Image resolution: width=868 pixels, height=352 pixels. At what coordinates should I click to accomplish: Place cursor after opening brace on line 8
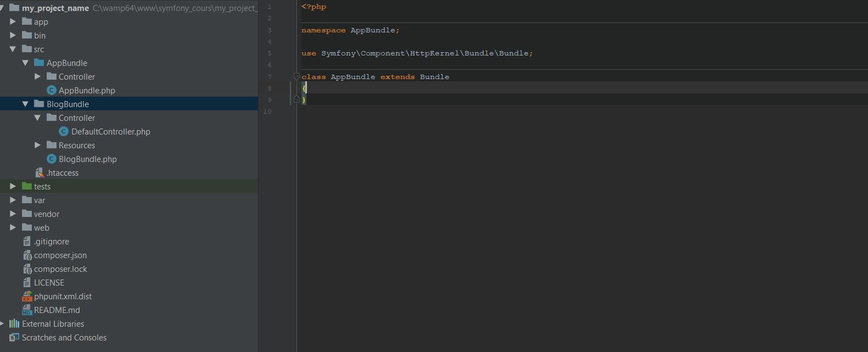coord(306,88)
